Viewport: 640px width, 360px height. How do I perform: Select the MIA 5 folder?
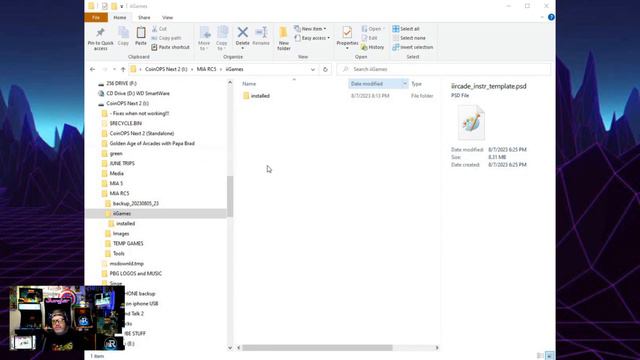click(116, 184)
